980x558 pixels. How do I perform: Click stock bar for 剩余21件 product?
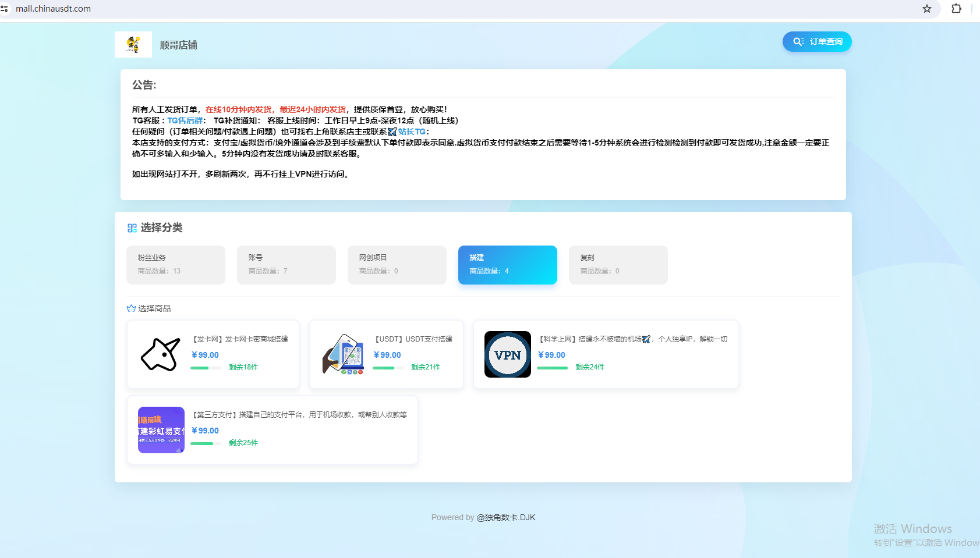[x=388, y=368]
